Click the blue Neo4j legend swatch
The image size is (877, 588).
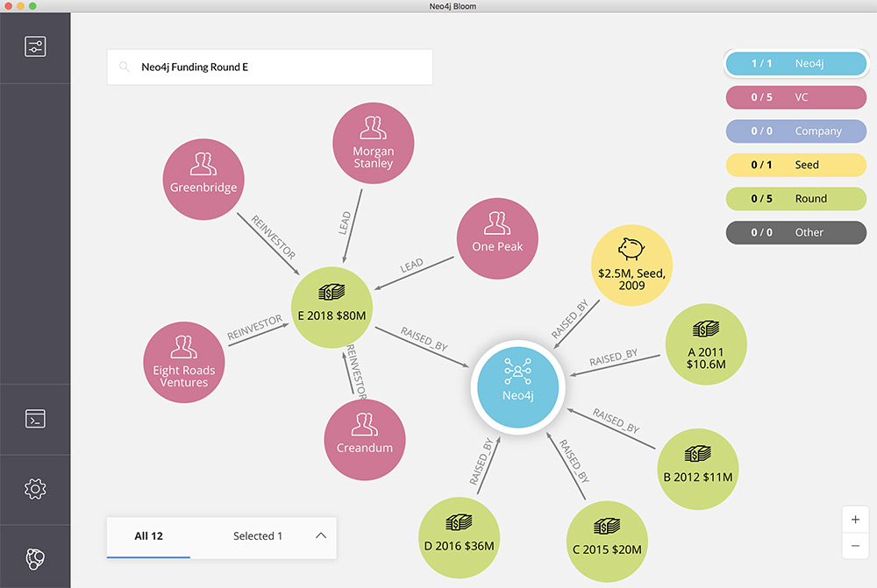coord(795,64)
